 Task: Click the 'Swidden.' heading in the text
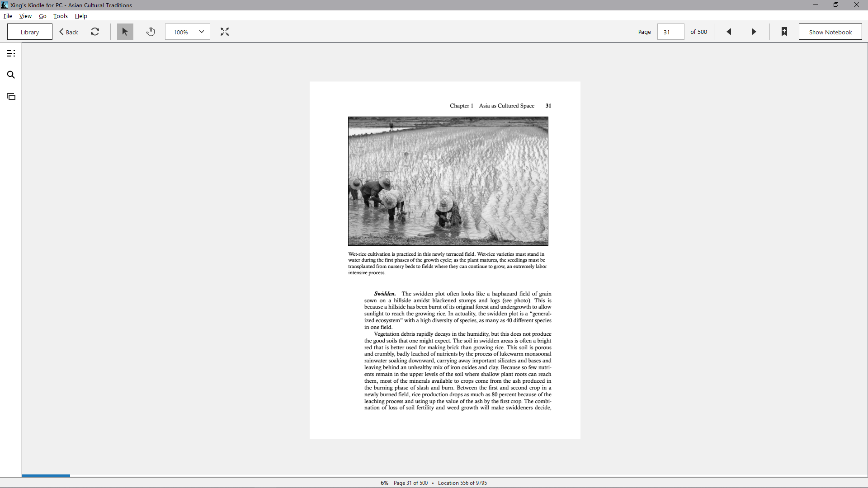tap(385, 294)
